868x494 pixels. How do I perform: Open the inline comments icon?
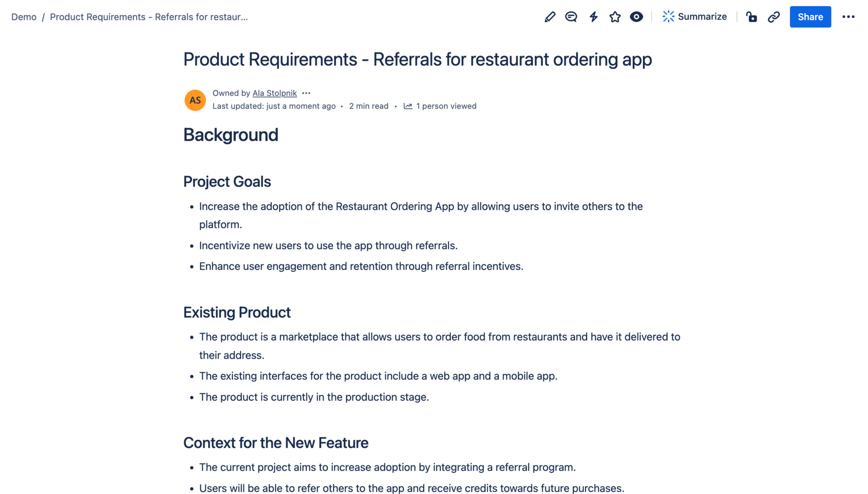[x=571, y=17]
